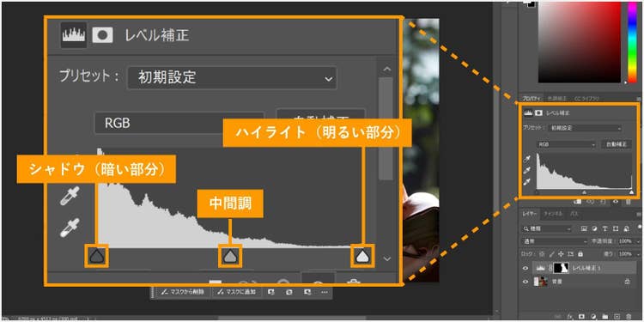Open the Properties panel flyout menu

coord(639,99)
